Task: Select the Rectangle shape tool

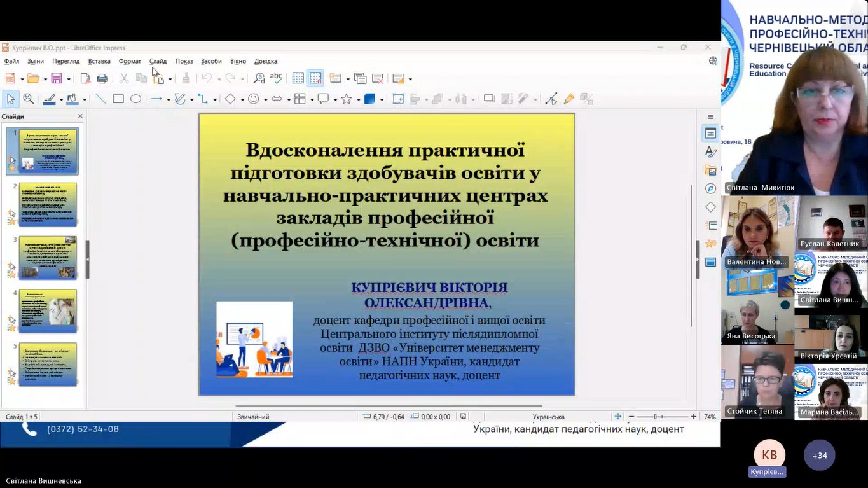Action: click(118, 99)
